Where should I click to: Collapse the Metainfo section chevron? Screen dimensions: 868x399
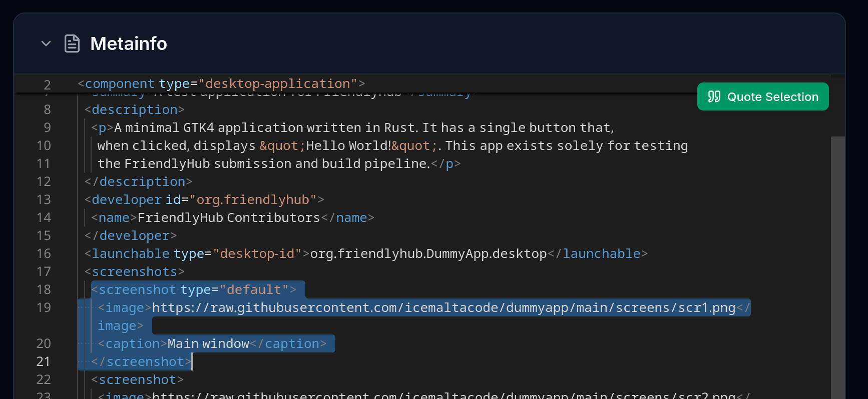click(x=46, y=43)
